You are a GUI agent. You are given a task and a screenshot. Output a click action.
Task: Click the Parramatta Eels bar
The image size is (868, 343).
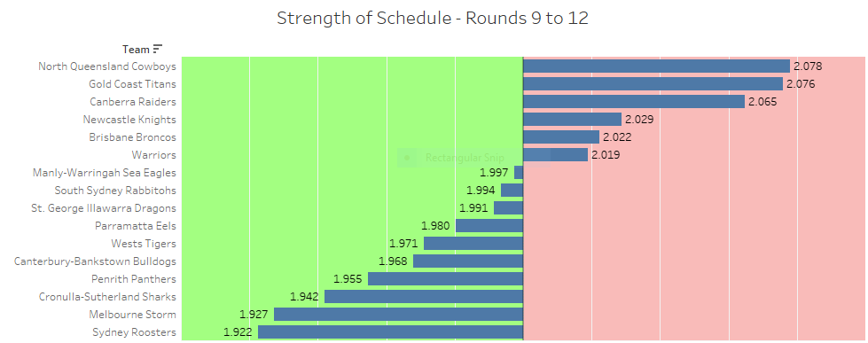click(x=489, y=226)
